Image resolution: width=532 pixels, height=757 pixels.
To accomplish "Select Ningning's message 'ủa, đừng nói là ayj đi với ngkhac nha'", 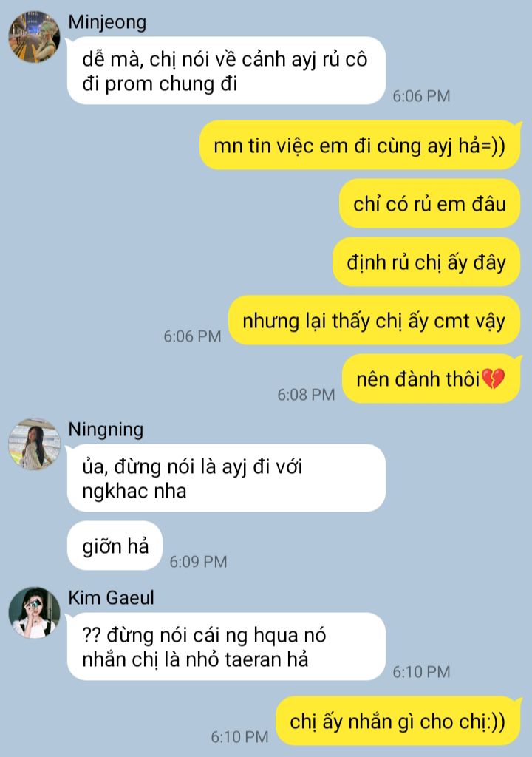I will 226,478.
